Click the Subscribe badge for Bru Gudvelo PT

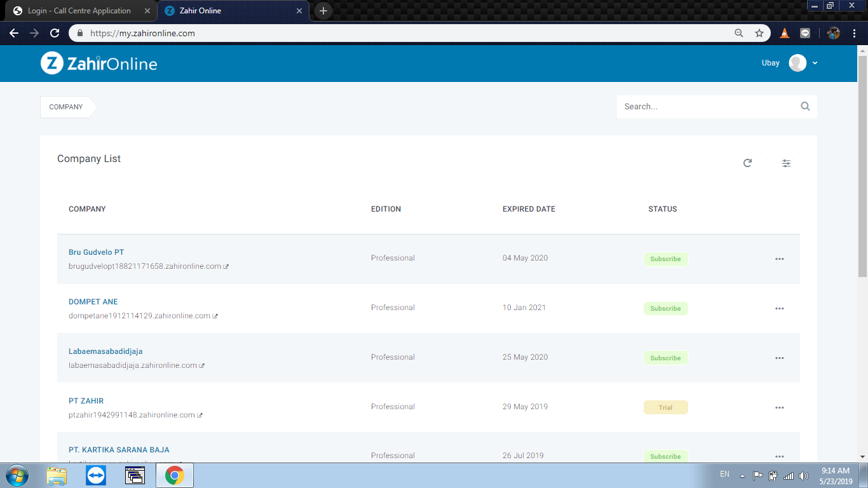tap(665, 259)
